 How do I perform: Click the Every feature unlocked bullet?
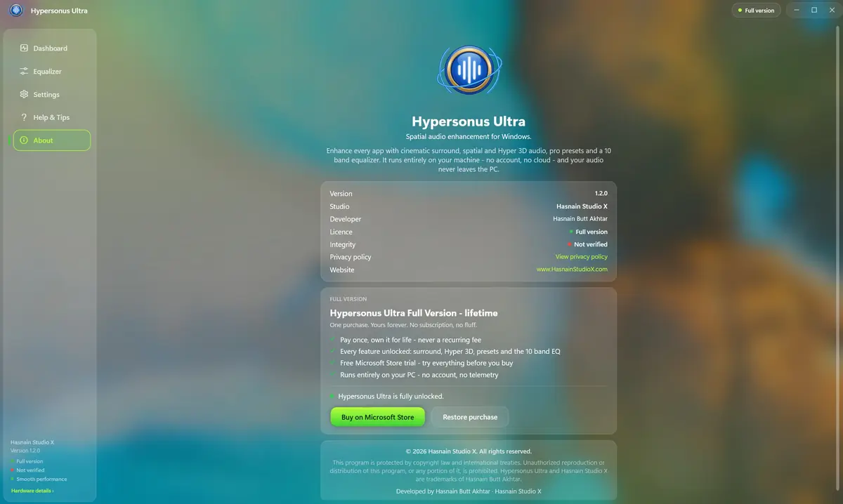coord(450,351)
